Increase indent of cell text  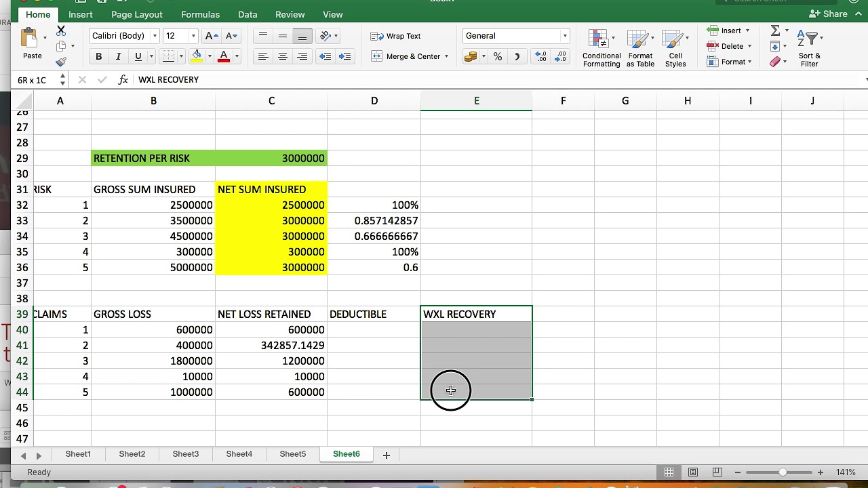pyautogui.click(x=344, y=56)
